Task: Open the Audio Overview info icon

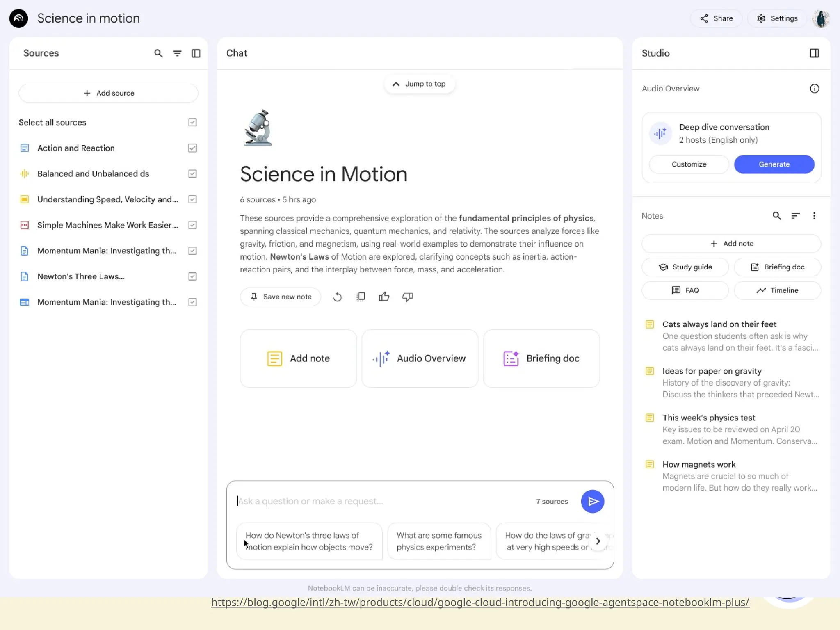Action: (814, 89)
